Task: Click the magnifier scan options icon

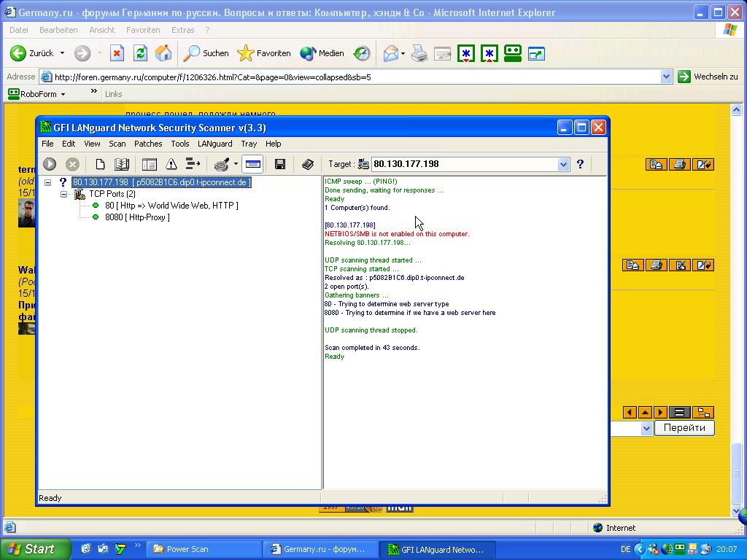Action: click(x=222, y=164)
